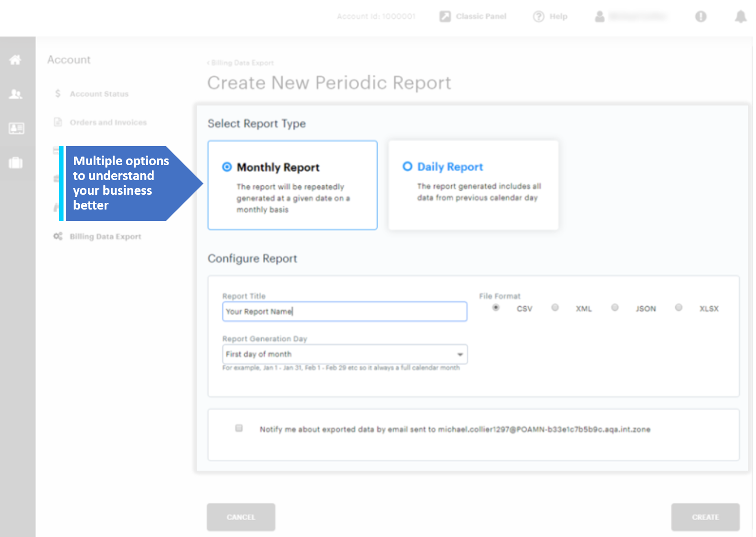The height and width of the screenshot is (537, 756).
Task: Click the Classic Panel icon
Action: point(445,17)
